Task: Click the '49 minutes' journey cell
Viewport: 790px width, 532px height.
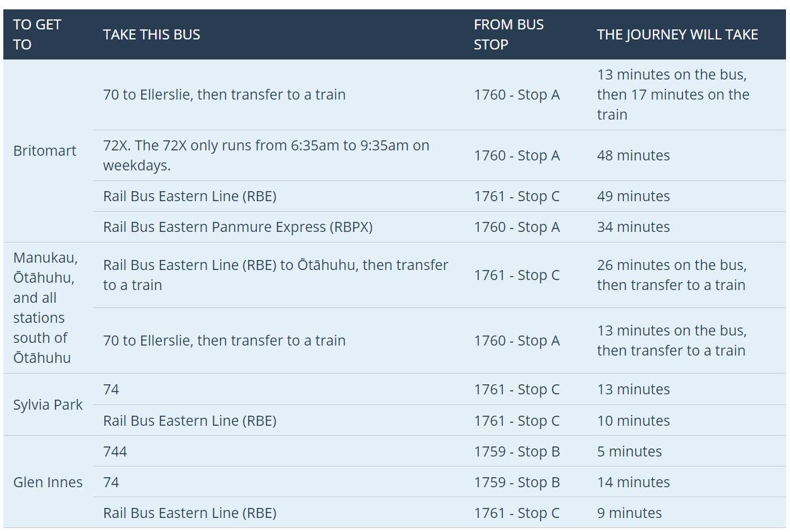Action: tap(633, 196)
